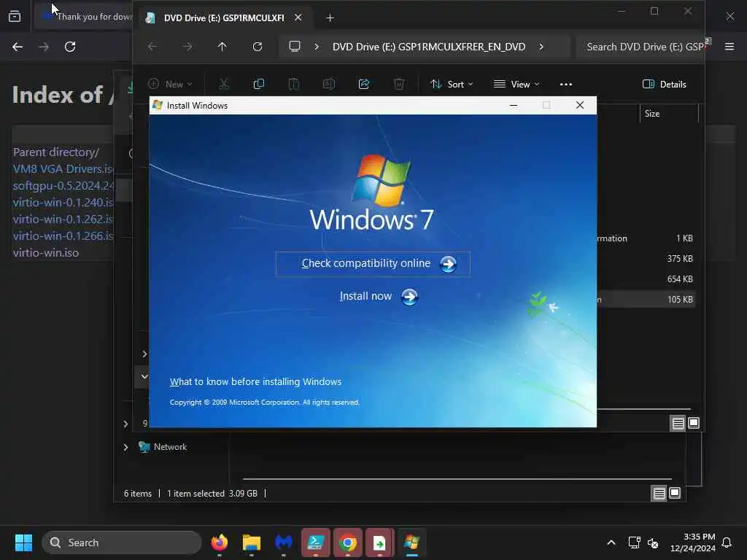Viewport: 747px width, 560px height.
Task: Switch front Explorer to large thumbnails view
Action: (x=694, y=423)
